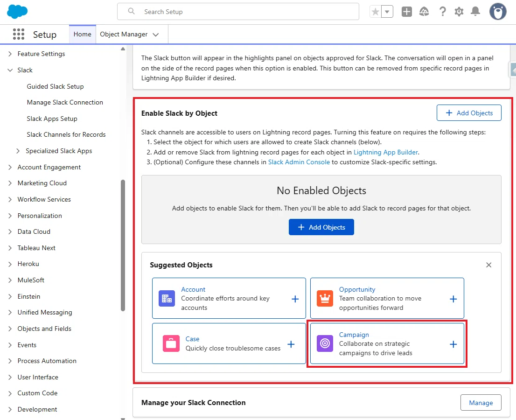Expand Marketing Cloud section

10,183
